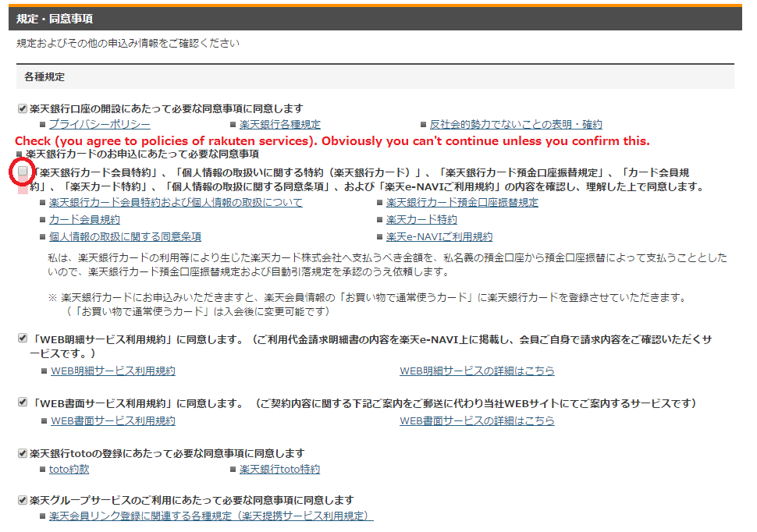Click label 楽天グループサービスのご利用にあたって必要な同意事項に同意します
The width and height of the screenshot is (757, 532).
[x=192, y=500]
